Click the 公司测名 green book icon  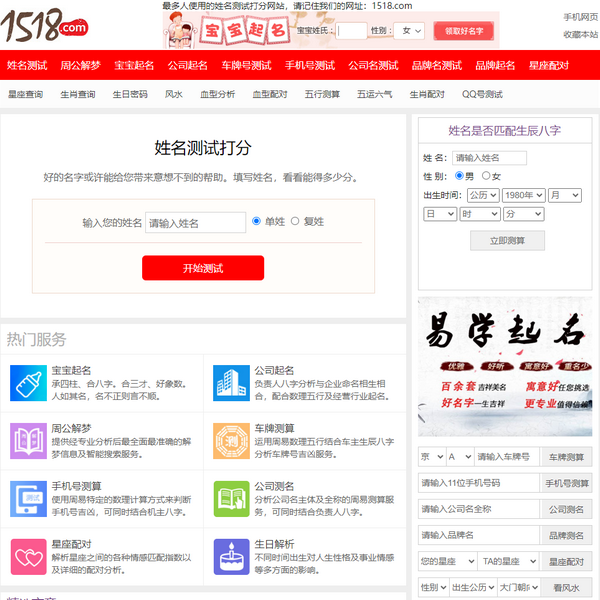pos(230,497)
